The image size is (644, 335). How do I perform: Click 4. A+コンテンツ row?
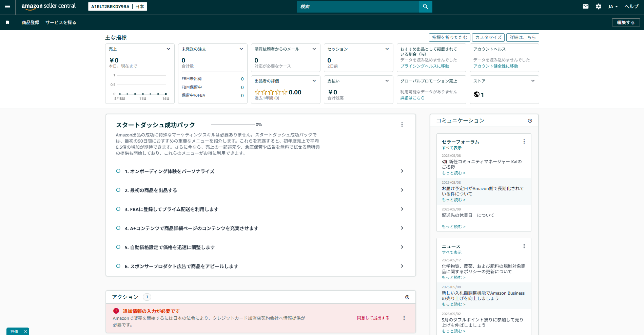pos(260,228)
